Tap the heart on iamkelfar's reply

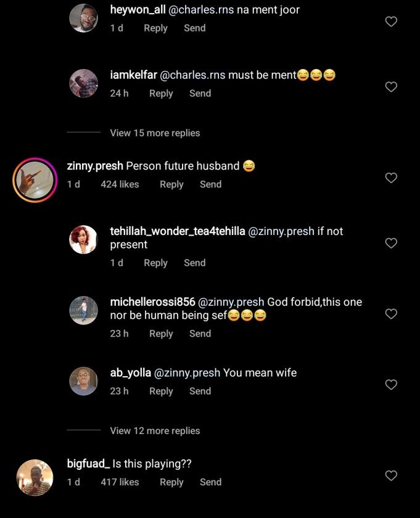[391, 87]
